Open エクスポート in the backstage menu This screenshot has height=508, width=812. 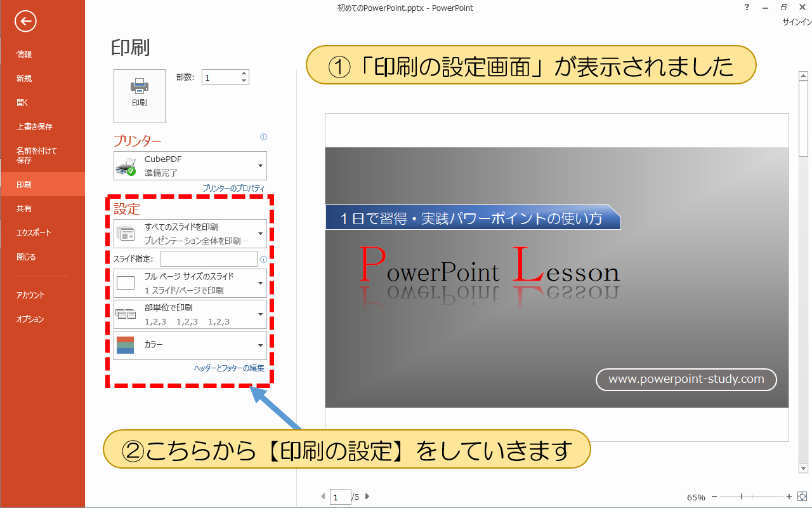tap(43, 233)
